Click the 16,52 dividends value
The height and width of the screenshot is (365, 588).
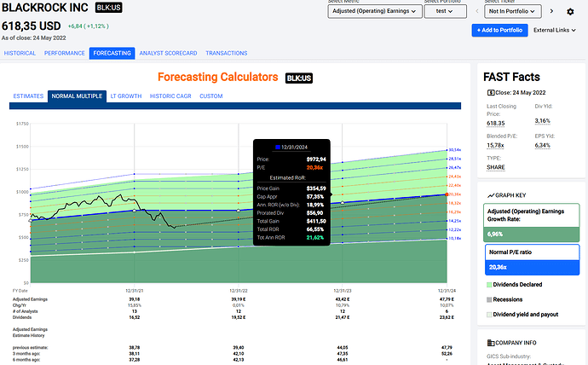135,318
